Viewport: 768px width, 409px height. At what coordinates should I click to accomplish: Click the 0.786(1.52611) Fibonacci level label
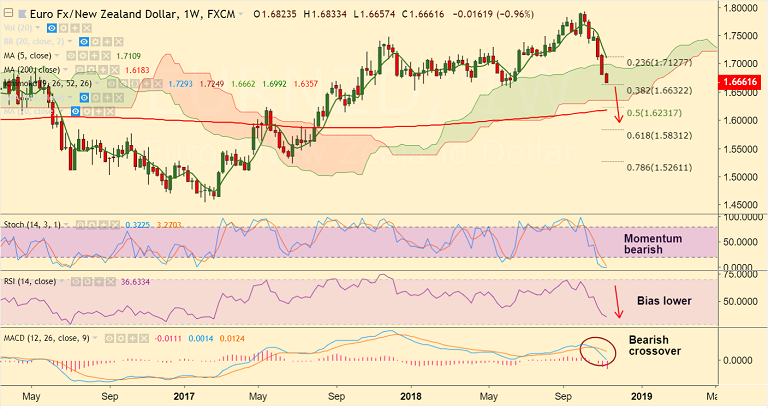click(659, 168)
